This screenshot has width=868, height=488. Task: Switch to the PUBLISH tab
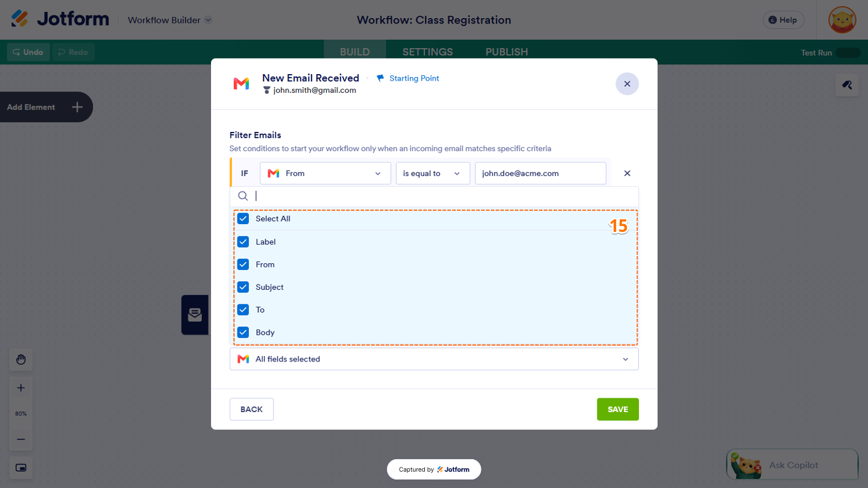[x=507, y=52]
